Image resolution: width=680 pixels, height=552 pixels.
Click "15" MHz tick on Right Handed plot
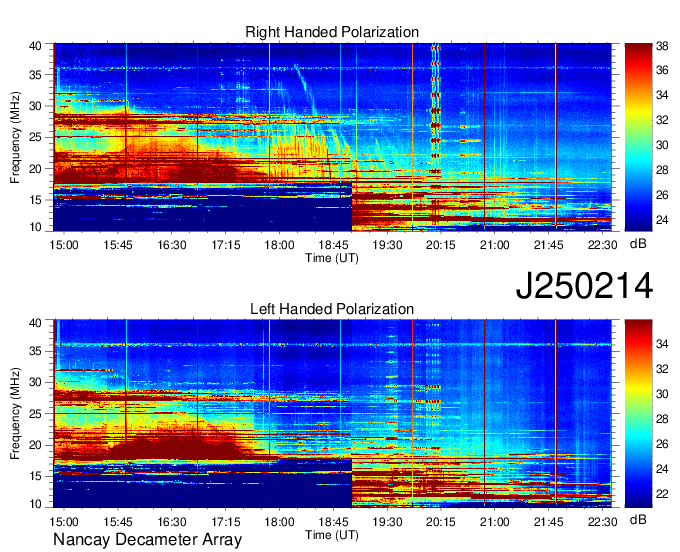(x=35, y=200)
